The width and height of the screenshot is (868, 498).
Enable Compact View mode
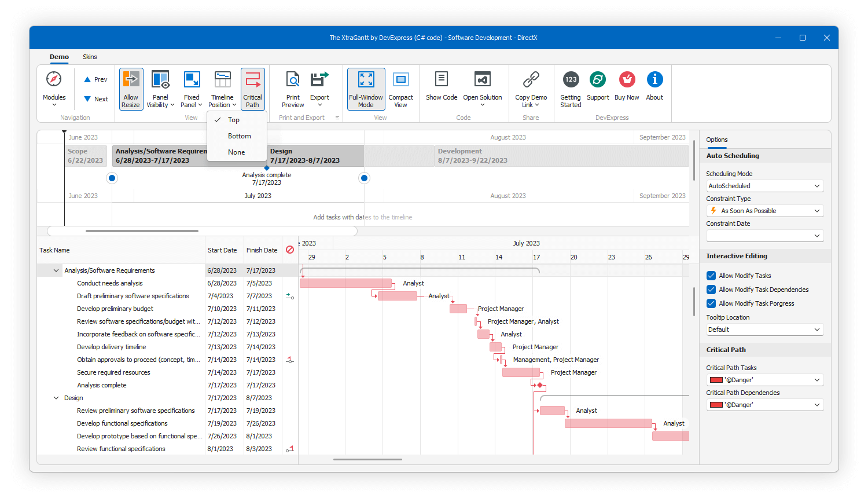click(x=401, y=87)
